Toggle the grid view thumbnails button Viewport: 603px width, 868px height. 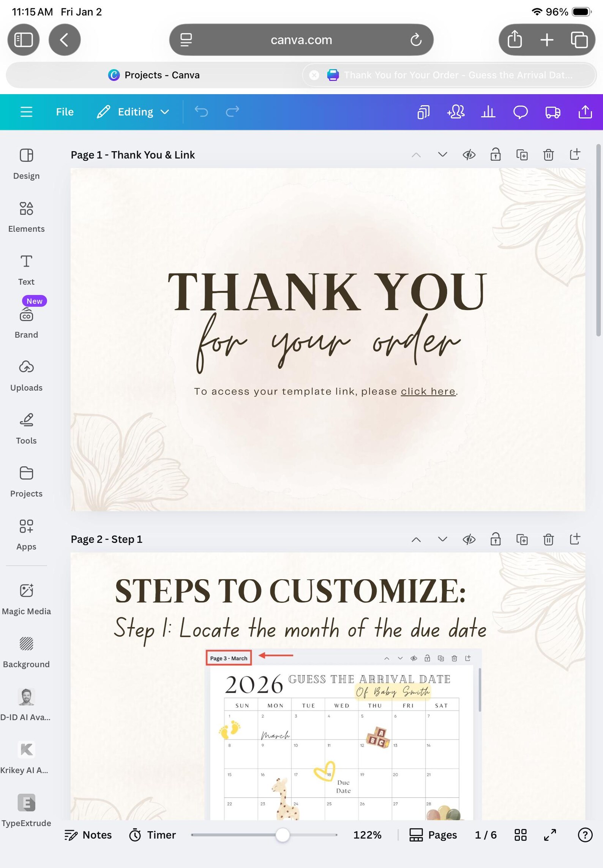coord(520,835)
